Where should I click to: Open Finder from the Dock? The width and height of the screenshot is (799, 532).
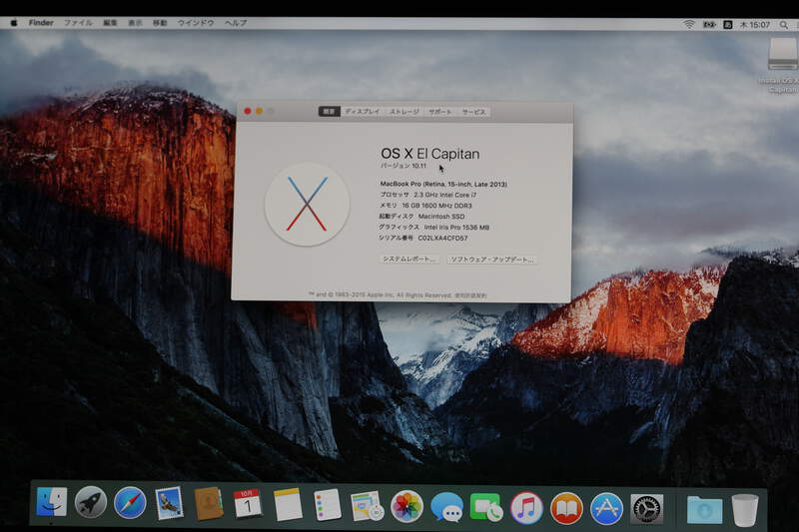point(52,504)
